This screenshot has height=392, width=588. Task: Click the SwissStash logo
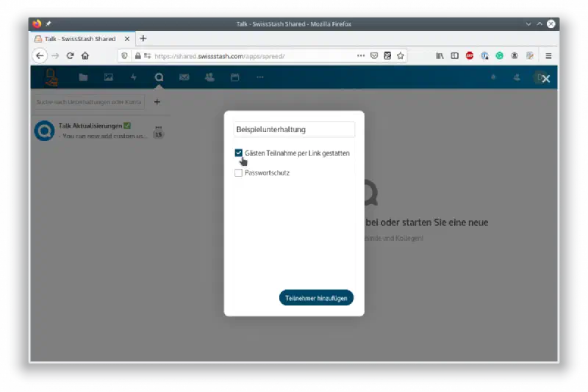click(51, 78)
